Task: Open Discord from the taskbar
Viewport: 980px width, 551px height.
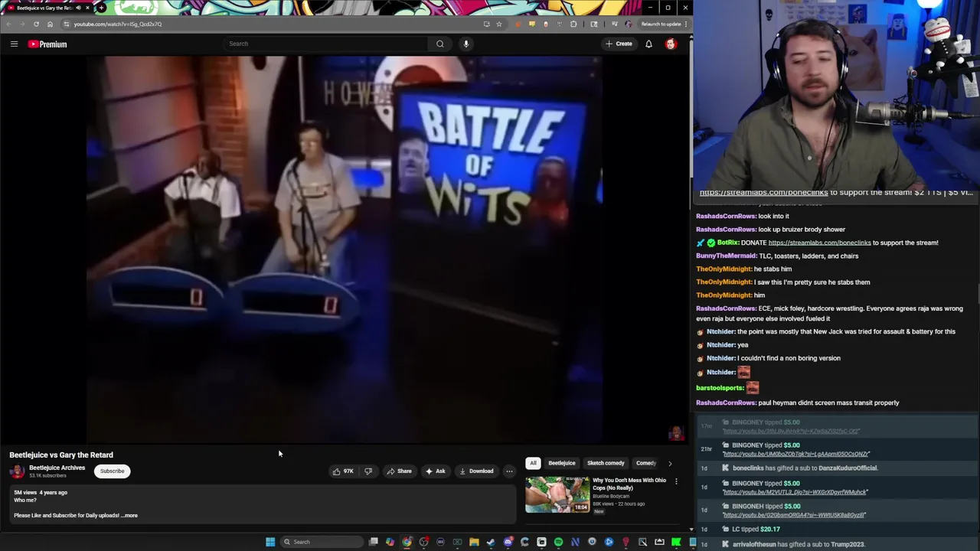Action: (508, 542)
